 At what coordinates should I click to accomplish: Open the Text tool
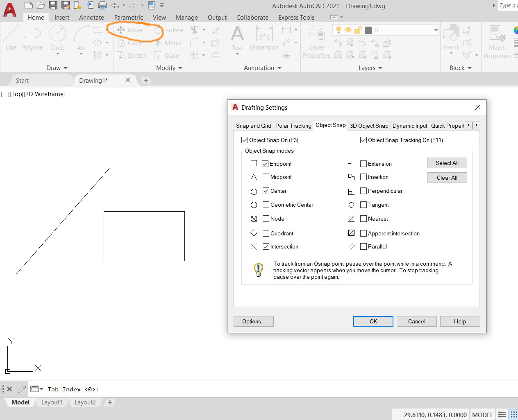point(237,38)
